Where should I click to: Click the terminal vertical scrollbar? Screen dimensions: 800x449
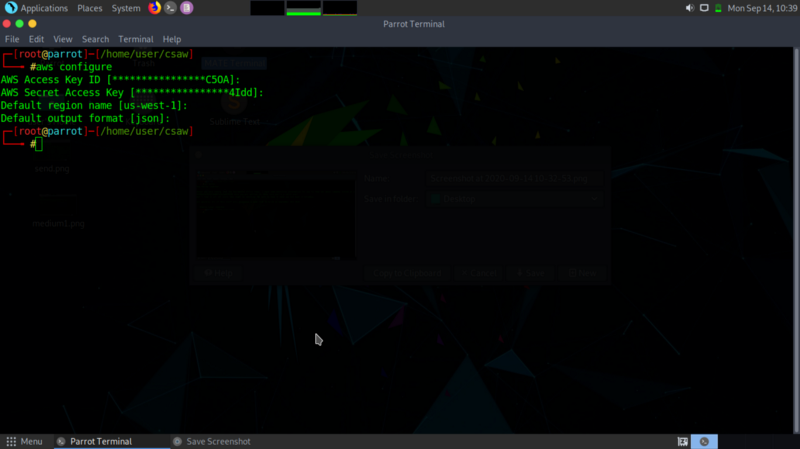[x=796, y=240]
